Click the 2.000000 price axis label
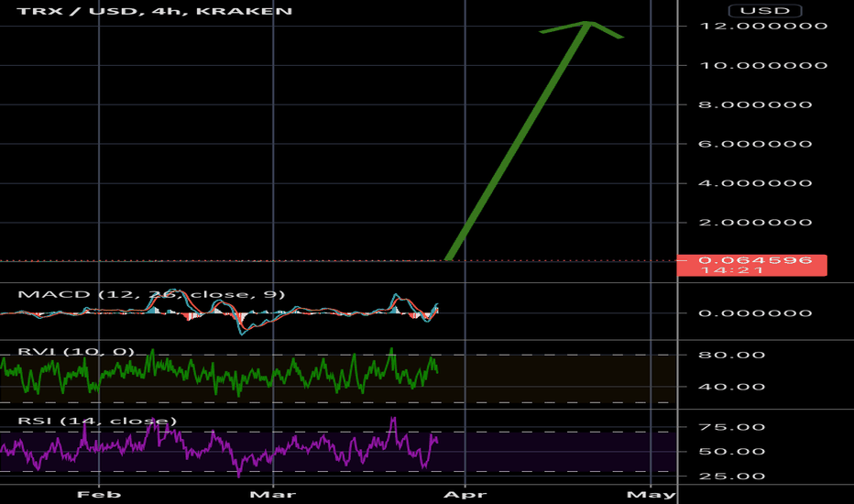This screenshot has height=504, width=854. (755, 223)
